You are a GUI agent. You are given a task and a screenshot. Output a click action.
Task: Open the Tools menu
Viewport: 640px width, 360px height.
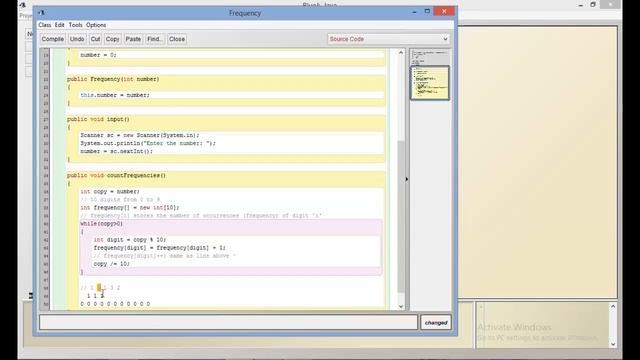pos(76,25)
